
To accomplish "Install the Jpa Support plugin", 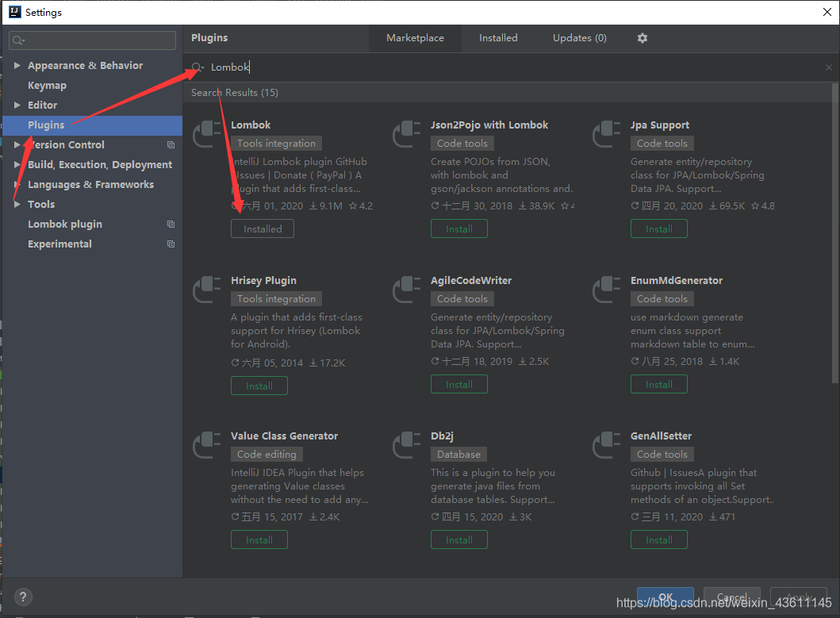I will click(659, 228).
